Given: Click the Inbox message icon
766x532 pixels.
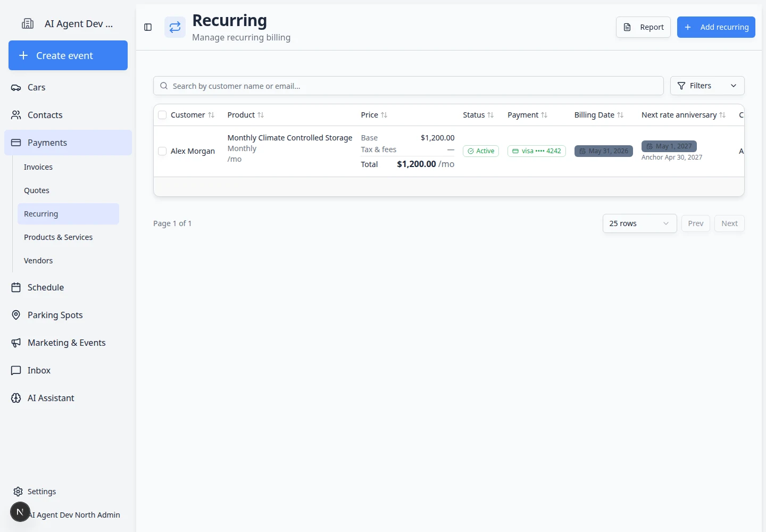Looking at the screenshot, I should point(16,370).
